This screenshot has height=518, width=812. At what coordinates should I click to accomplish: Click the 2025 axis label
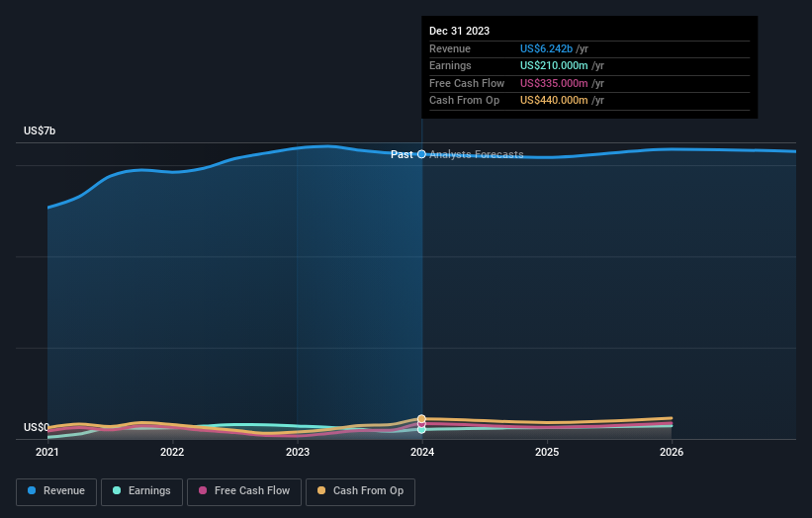(547, 453)
